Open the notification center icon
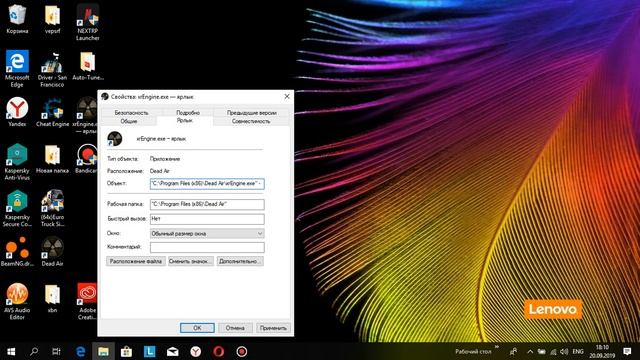 click(x=627, y=351)
